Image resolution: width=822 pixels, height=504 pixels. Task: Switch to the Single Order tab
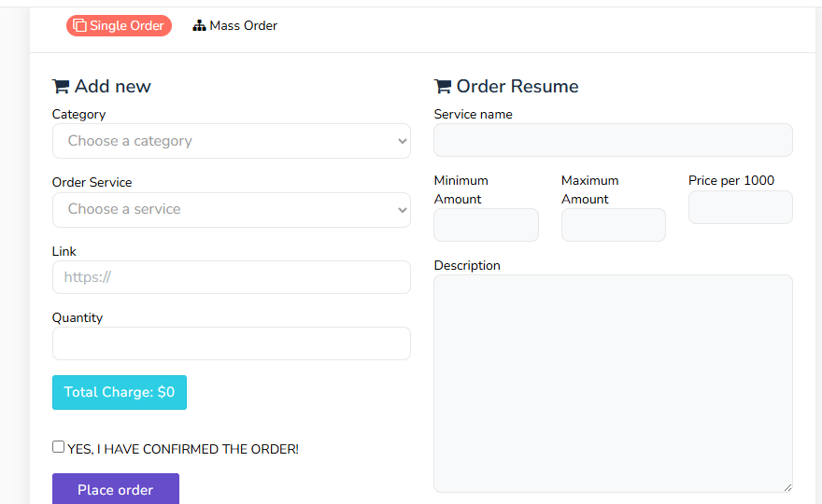point(119,26)
